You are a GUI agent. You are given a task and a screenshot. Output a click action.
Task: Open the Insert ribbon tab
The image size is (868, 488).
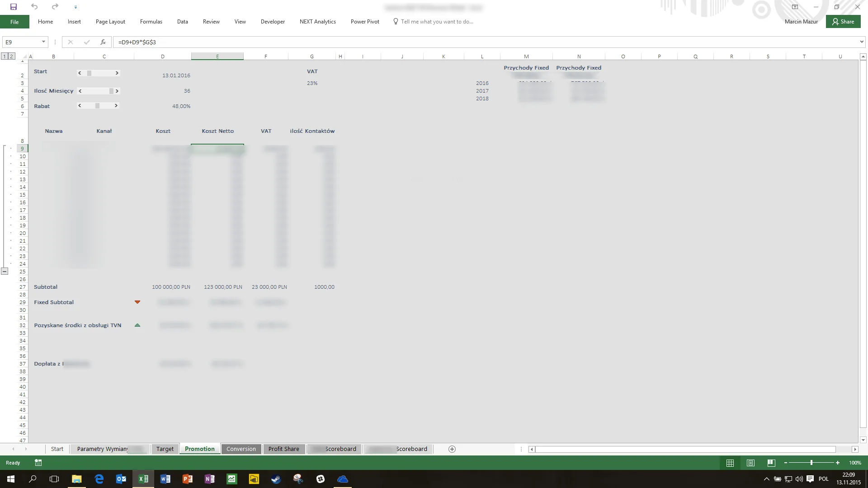74,22
